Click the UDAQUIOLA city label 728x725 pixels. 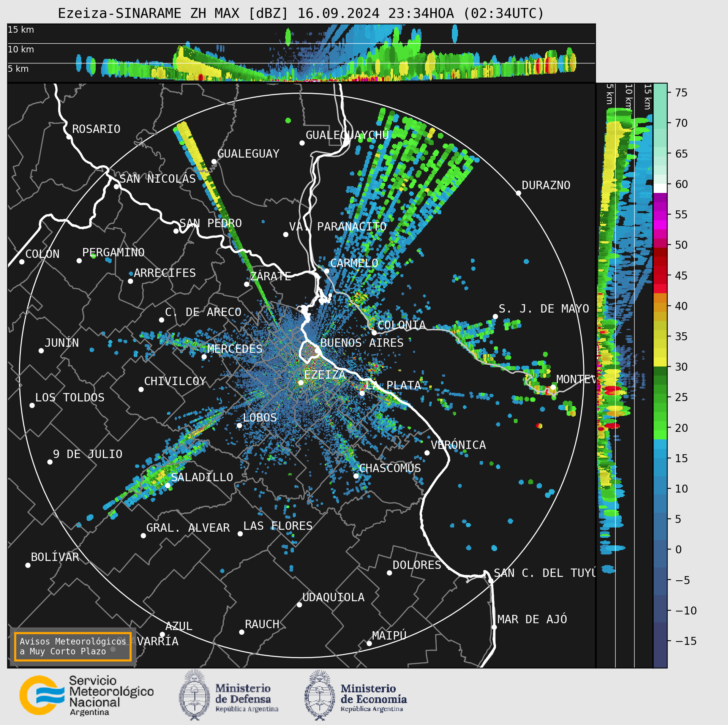[333, 597]
